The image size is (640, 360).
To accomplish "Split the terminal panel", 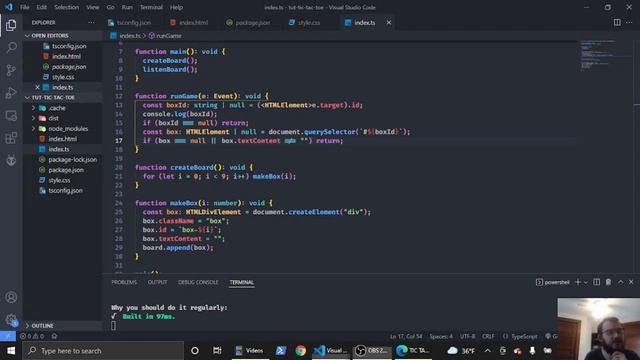I will pyautogui.click(x=596, y=282).
